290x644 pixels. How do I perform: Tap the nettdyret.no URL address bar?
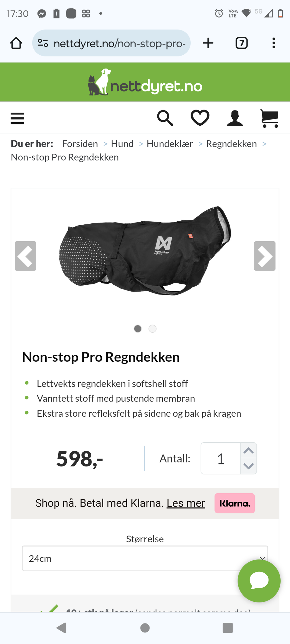click(111, 43)
